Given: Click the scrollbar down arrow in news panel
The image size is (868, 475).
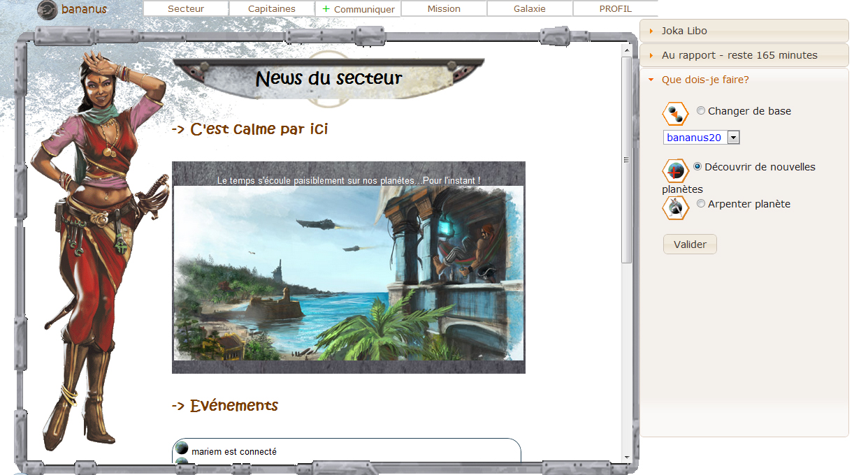Looking at the screenshot, I should pyautogui.click(x=626, y=458).
